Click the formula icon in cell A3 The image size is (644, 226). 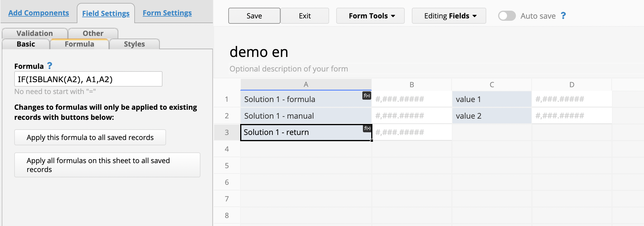(367, 128)
